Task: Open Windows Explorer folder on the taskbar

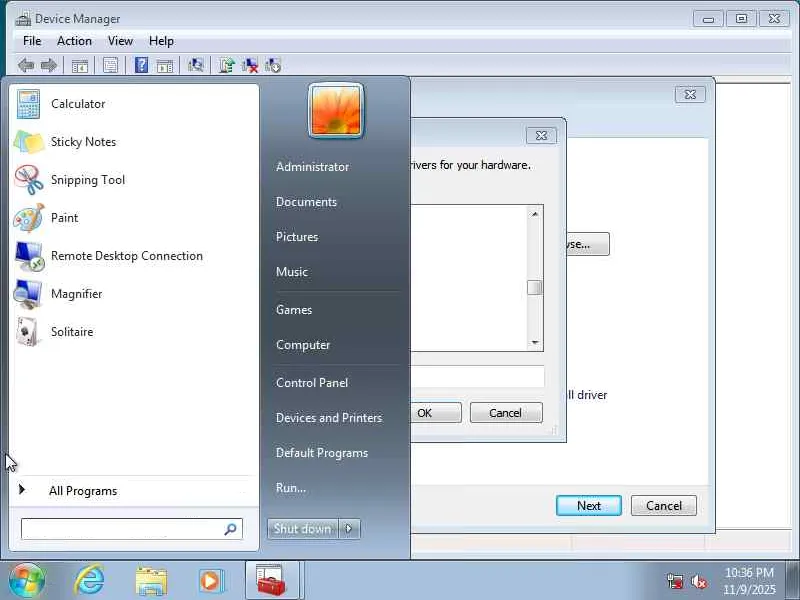Action: [151, 581]
